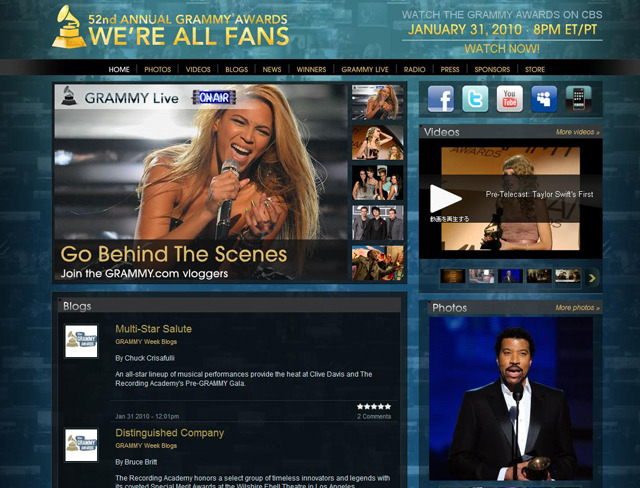640x488 pixels.
Task: Open the GRAMMY LIVE menu item
Action: (365, 69)
